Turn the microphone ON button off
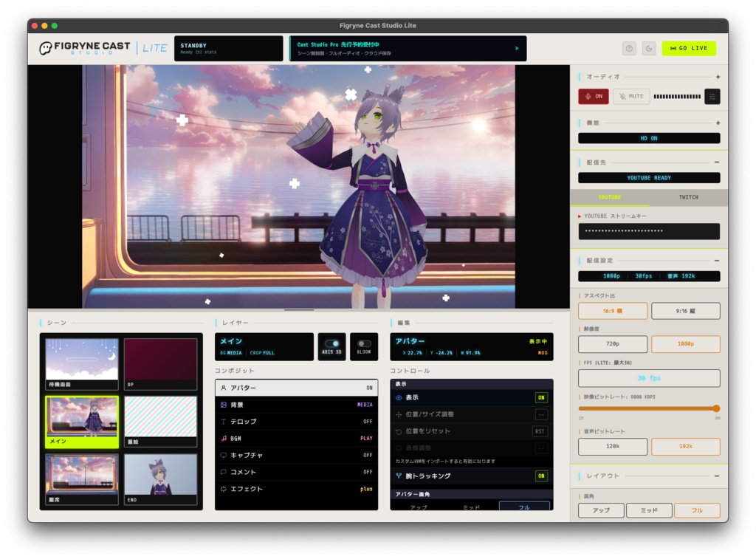The width and height of the screenshot is (756, 559). 594,97
